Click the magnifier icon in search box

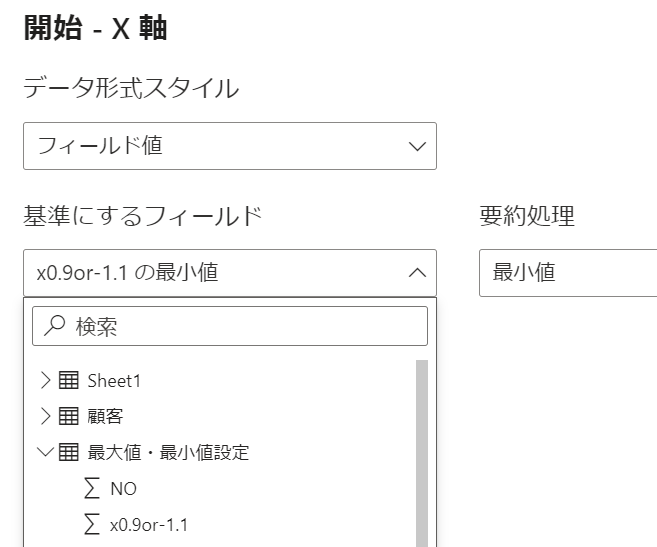56,327
